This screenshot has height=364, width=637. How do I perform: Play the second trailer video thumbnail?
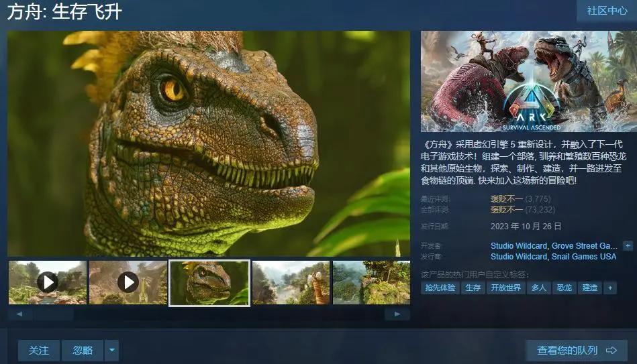click(x=128, y=282)
